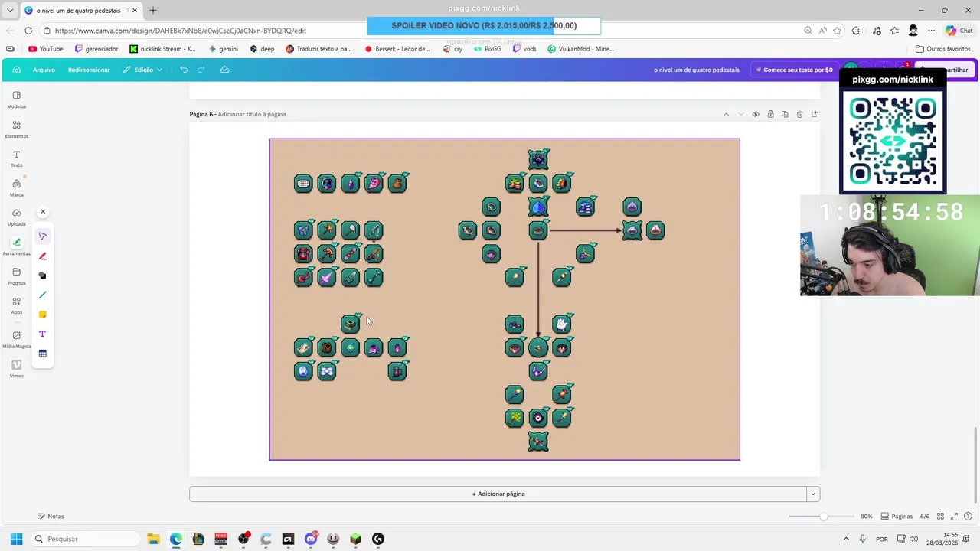This screenshot has height=551, width=980.
Task: Open the Arquivo menu
Action: coord(44,70)
